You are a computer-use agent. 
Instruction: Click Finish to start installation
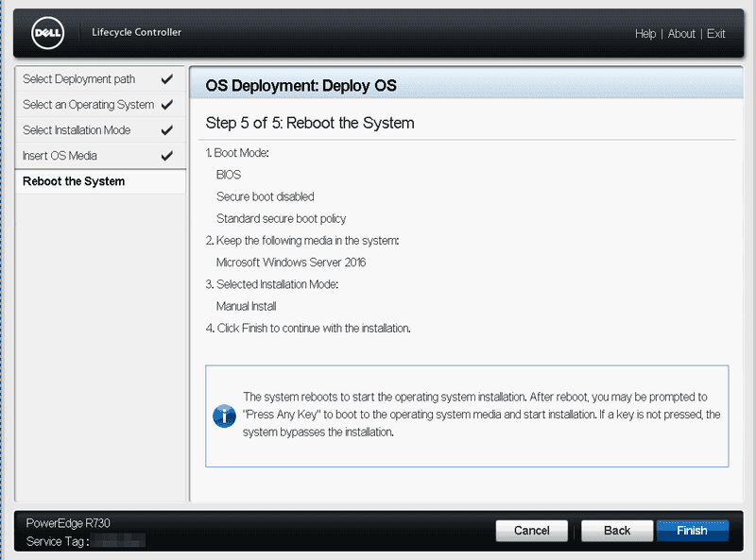[x=692, y=531]
